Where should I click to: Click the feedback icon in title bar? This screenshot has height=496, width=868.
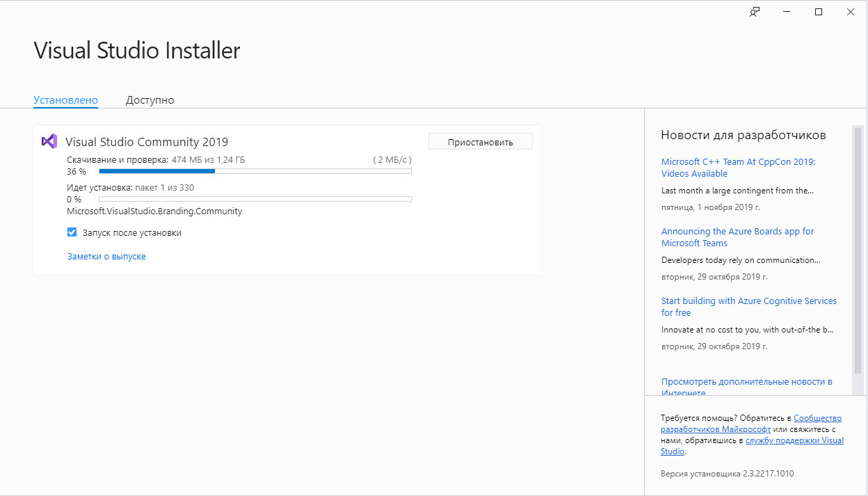pyautogui.click(x=755, y=12)
